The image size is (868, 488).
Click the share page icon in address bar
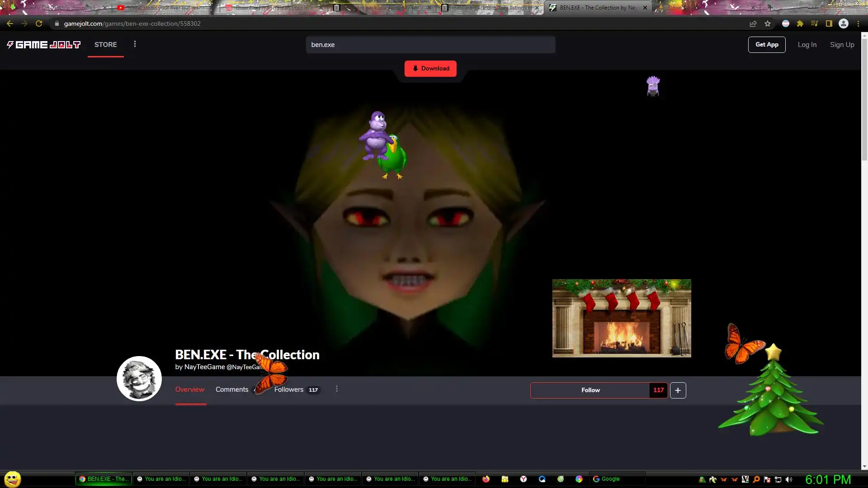click(x=753, y=23)
